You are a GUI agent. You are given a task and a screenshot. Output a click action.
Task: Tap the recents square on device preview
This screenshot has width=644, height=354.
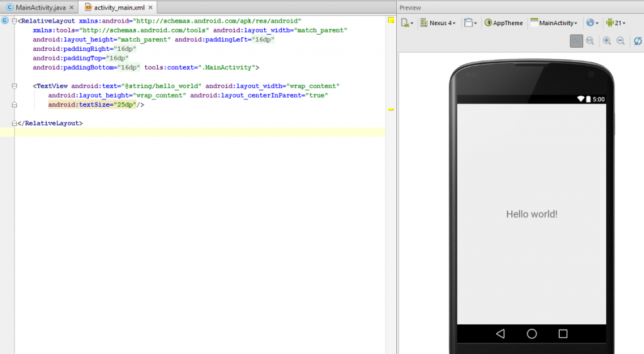tap(563, 334)
